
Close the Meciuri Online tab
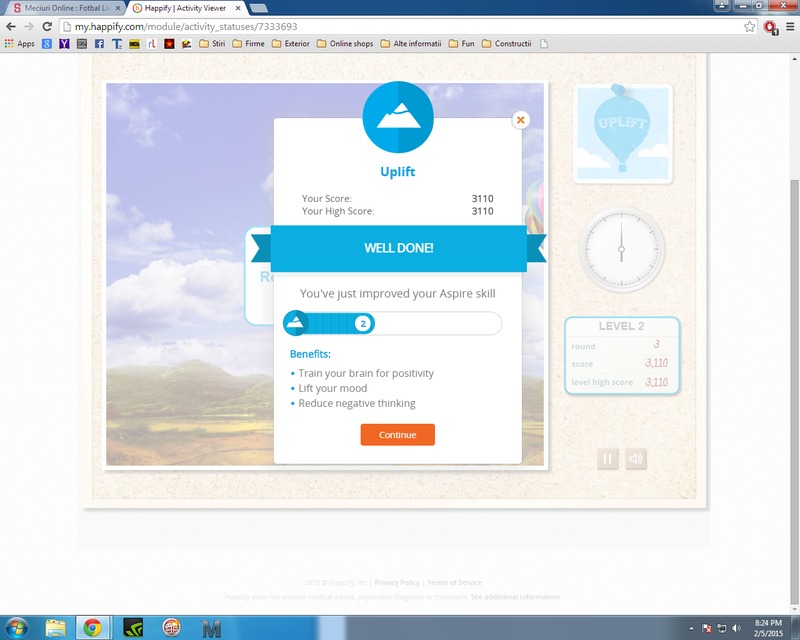pyautogui.click(x=118, y=8)
